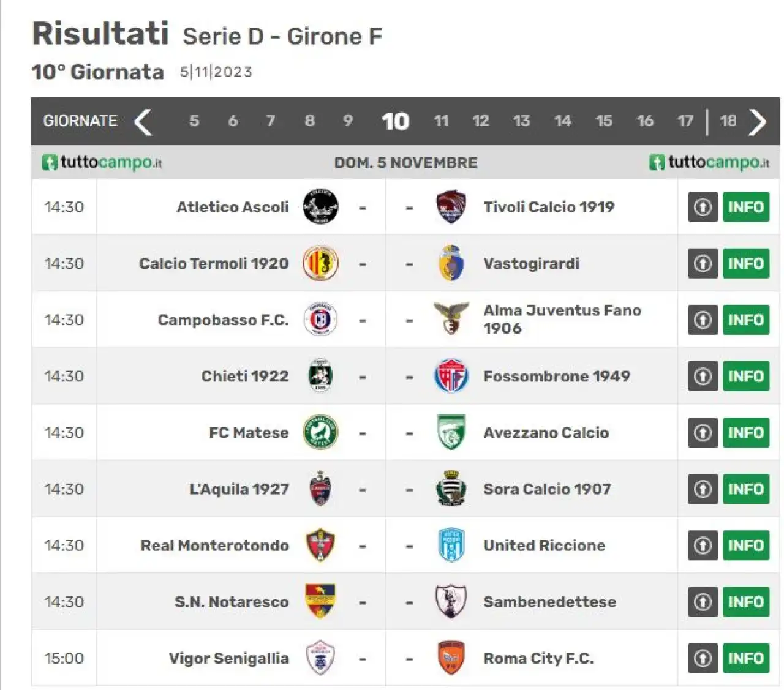The image size is (784, 690).
Task: Switch to giornata 9
Action: pyautogui.click(x=347, y=121)
